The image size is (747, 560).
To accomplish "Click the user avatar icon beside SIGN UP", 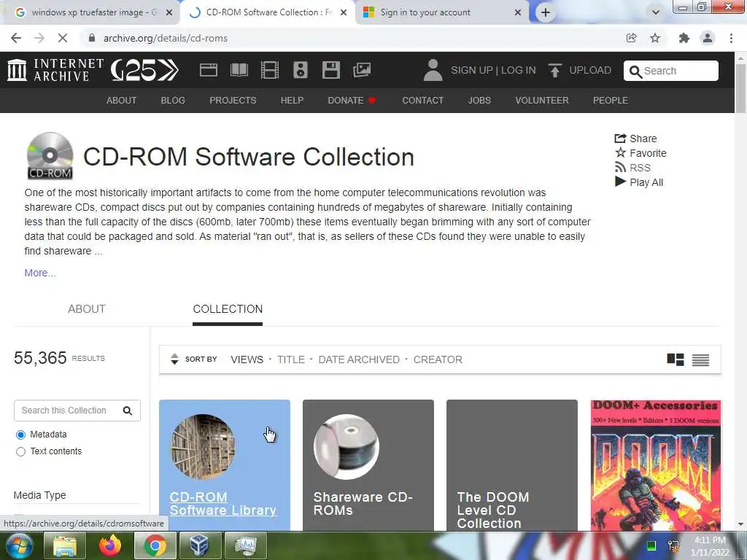I will point(433,70).
